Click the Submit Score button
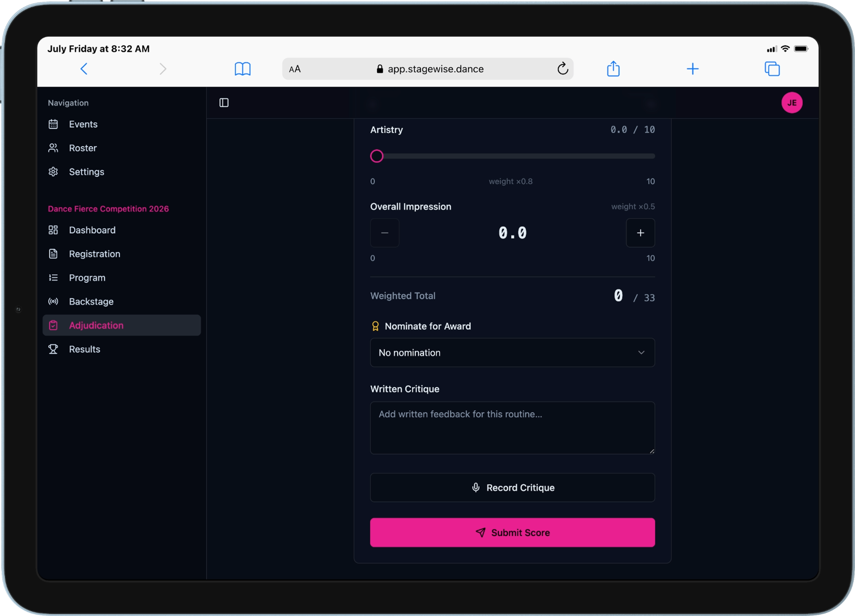This screenshot has height=616, width=855. 512,532
